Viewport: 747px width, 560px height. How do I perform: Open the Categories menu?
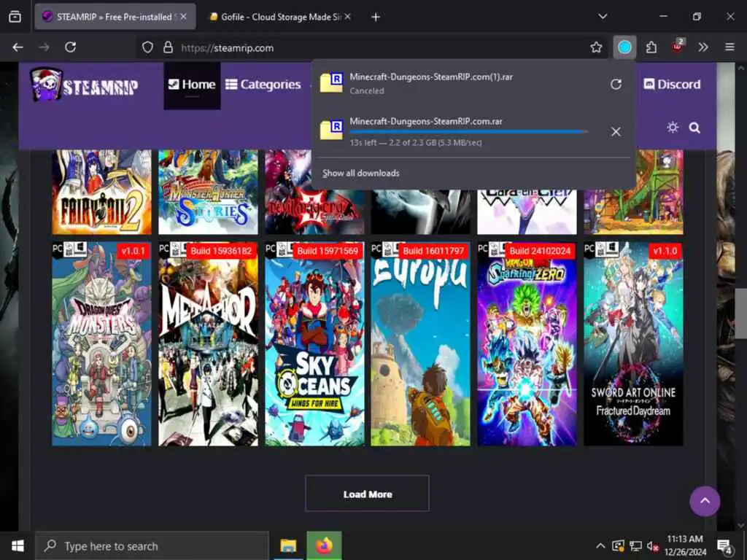coord(263,85)
